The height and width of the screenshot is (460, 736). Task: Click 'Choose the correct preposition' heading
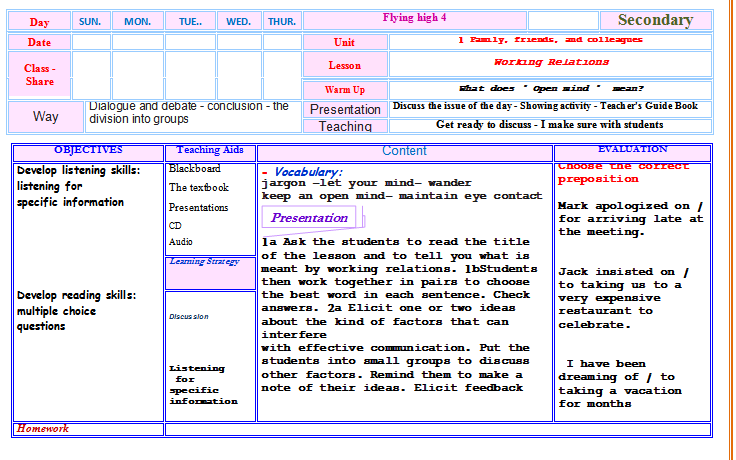pos(623,173)
